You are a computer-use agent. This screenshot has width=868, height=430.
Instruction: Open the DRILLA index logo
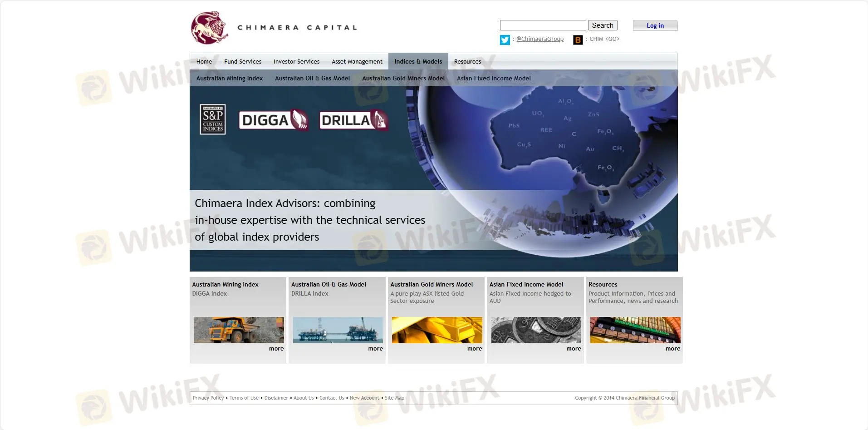coord(353,120)
